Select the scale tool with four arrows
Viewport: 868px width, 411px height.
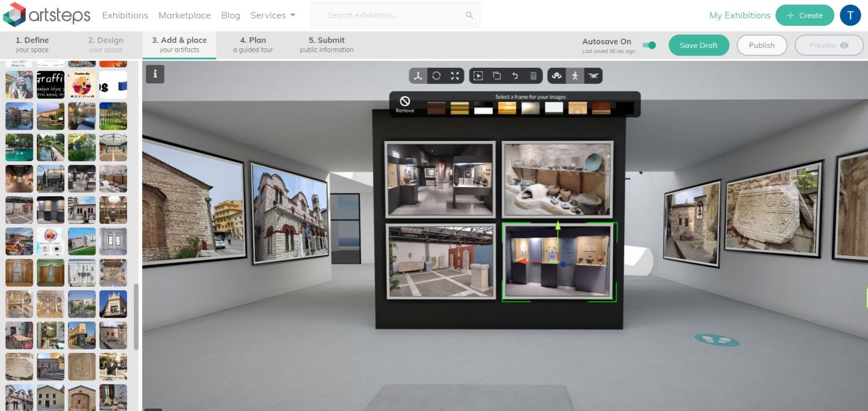click(455, 76)
